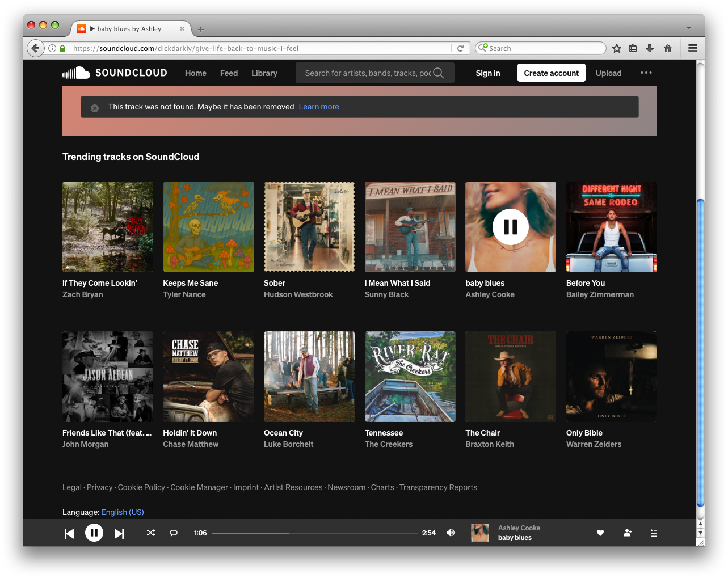
Task: Click the search magnifier icon in SoundCloud search
Action: point(439,73)
